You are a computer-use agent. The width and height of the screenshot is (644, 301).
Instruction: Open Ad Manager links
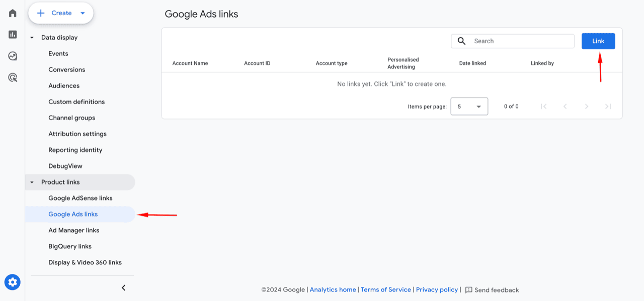pyautogui.click(x=74, y=231)
